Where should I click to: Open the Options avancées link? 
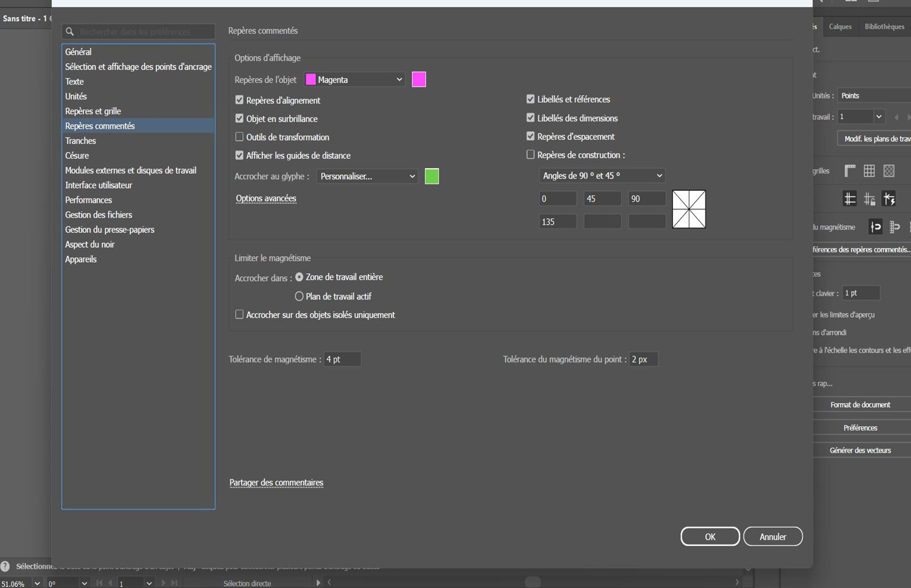pos(266,199)
